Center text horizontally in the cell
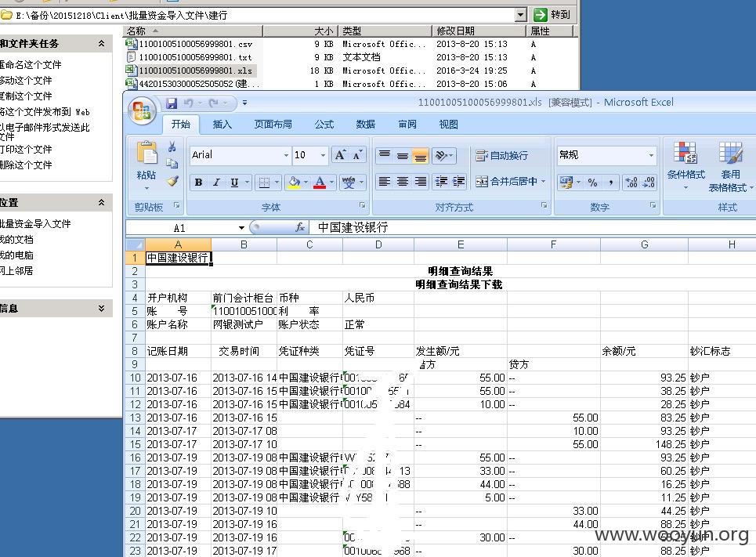756x557 pixels. coord(403,182)
